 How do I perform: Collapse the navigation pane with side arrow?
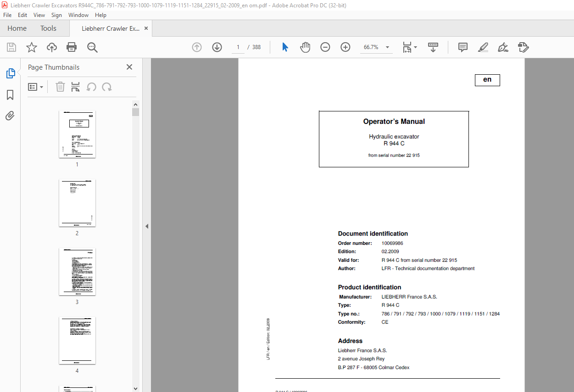pyautogui.click(x=147, y=226)
